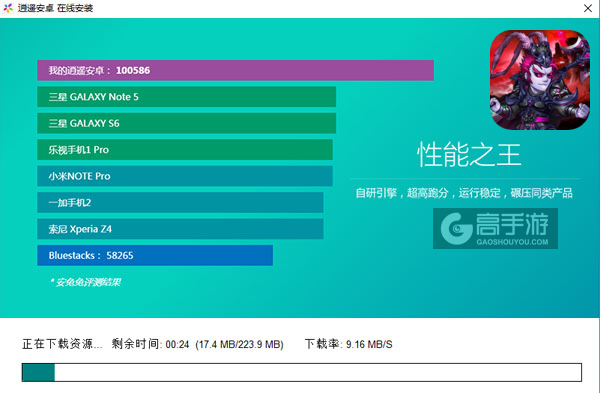This screenshot has width=600, height=393.
Task: Select the 索尼 Xperia Z4 bar
Action: (x=180, y=229)
